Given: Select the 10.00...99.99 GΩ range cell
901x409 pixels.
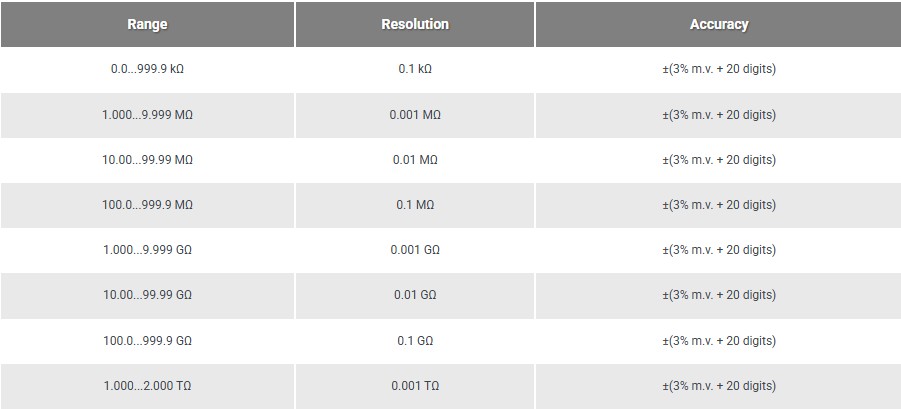Looking at the screenshot, I should 147,295.
